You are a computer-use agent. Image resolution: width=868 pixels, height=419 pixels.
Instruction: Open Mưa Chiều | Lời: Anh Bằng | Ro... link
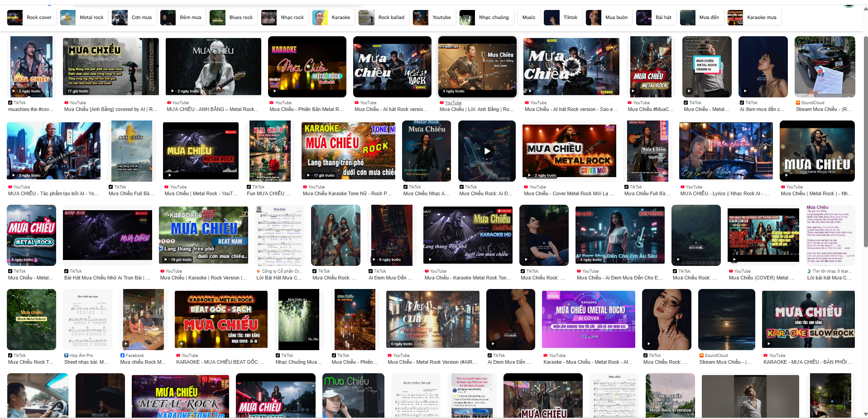coord(476,109)
